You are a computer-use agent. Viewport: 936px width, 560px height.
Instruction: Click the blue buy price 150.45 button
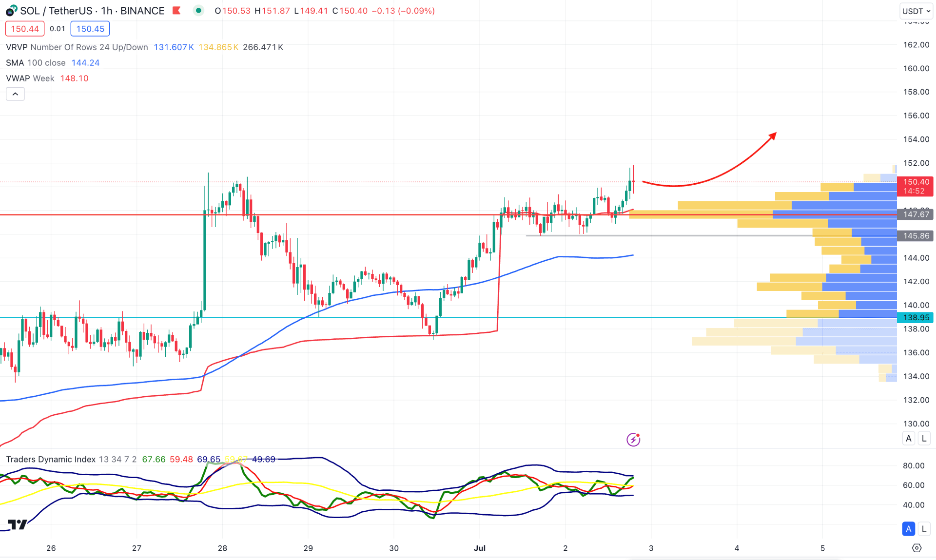[90, 29]
